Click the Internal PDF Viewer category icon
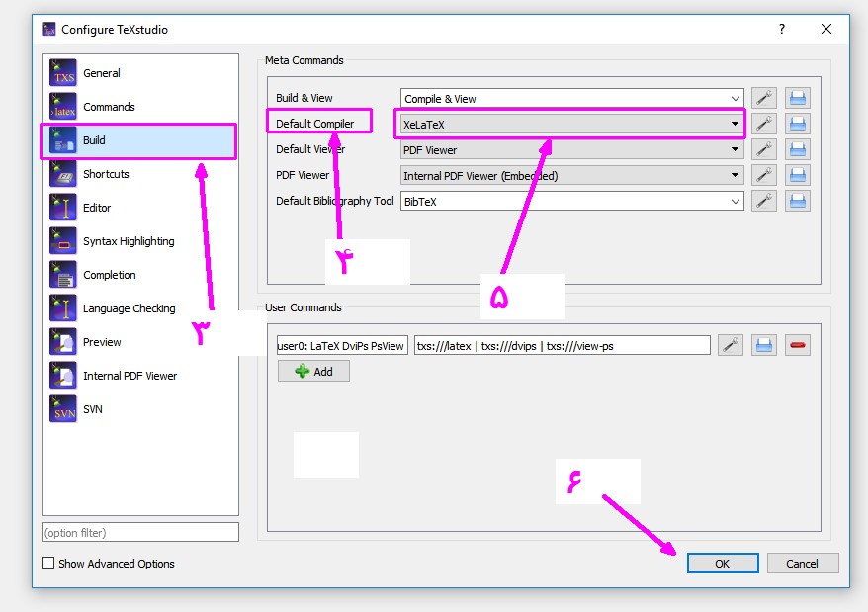 coord(63,376)
